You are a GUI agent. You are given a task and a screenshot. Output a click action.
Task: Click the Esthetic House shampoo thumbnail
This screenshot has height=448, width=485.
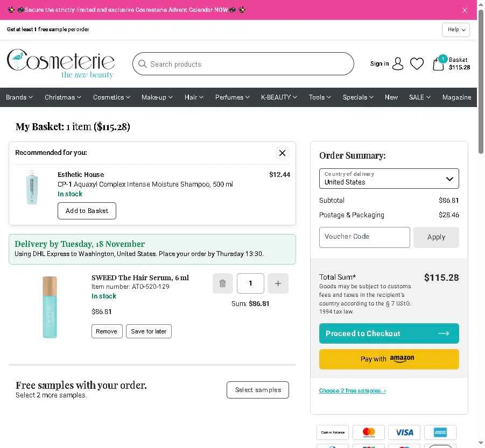(32, 187)
